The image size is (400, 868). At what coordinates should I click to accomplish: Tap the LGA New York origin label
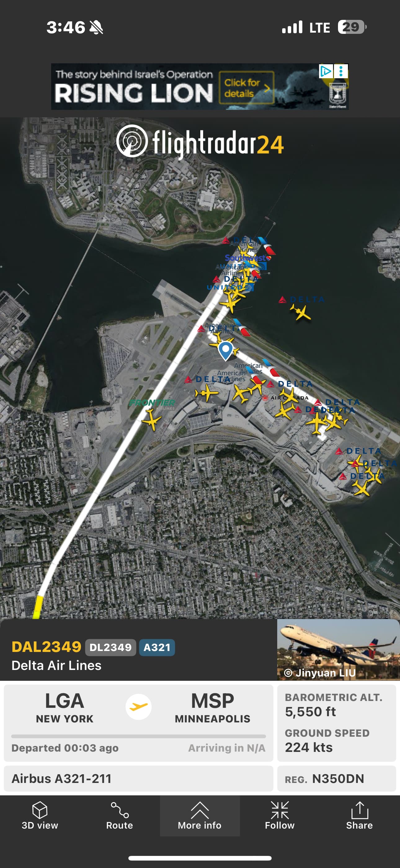pos(64,707)
